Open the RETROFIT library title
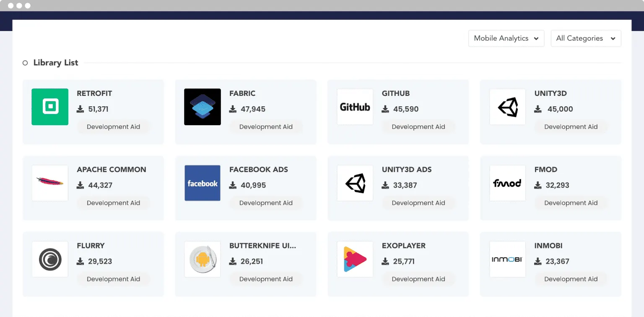This screenshot has height=317, width=644. pyautogui.click(x=94, y=93)
